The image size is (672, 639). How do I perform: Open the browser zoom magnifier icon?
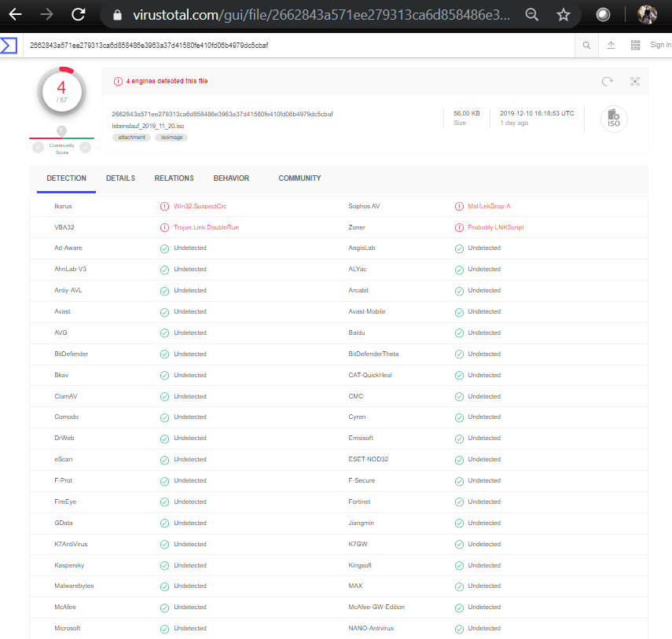(531, 15)
